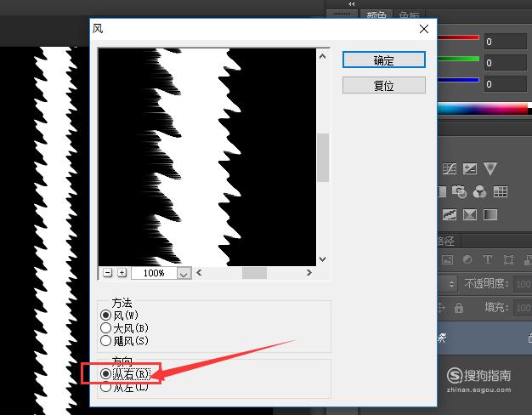Screen dimensions: 532x415
Task: Add a Channel Mixer adjustment (three circles)
Action: pos(480,192)
